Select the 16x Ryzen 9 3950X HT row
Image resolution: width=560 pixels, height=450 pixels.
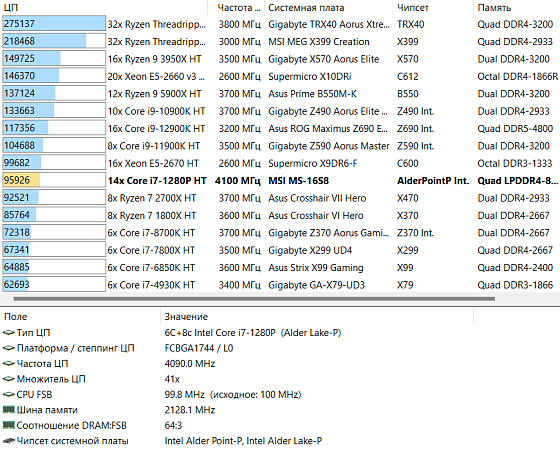[280, 59]
